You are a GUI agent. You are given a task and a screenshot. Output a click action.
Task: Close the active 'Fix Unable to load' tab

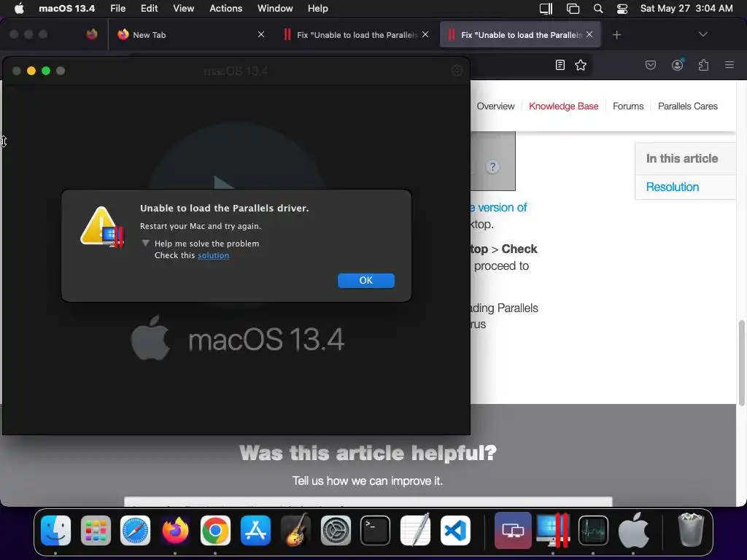point(589,35)
